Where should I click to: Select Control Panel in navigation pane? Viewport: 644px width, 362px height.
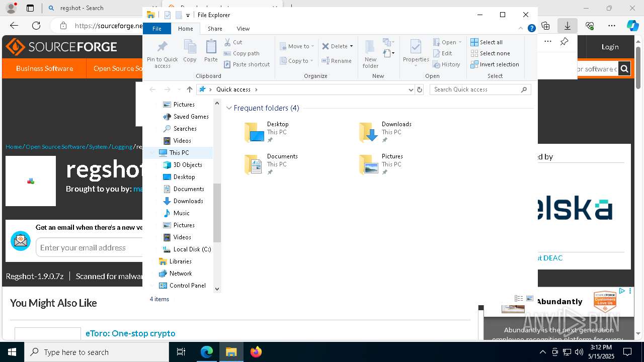[x=182, y=286]
